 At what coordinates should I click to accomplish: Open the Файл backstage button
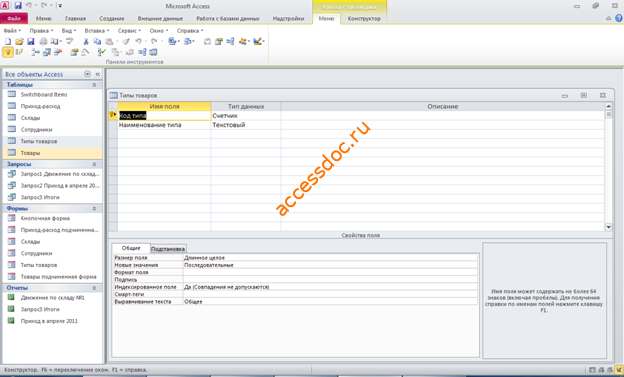14,18
